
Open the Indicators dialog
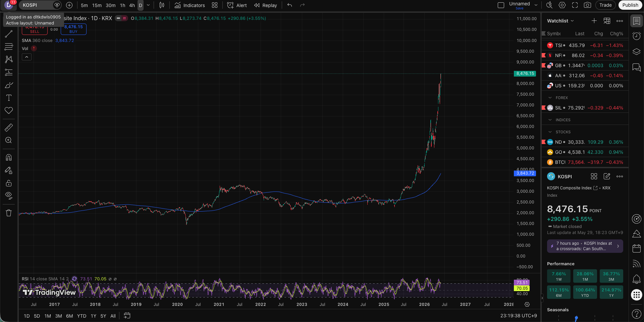(190, 5)
